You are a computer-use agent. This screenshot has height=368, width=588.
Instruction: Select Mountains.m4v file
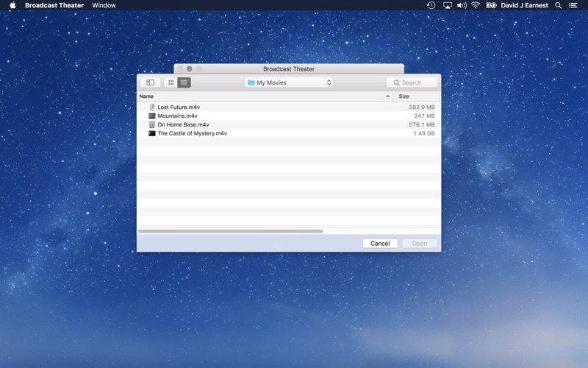point(289,116)
